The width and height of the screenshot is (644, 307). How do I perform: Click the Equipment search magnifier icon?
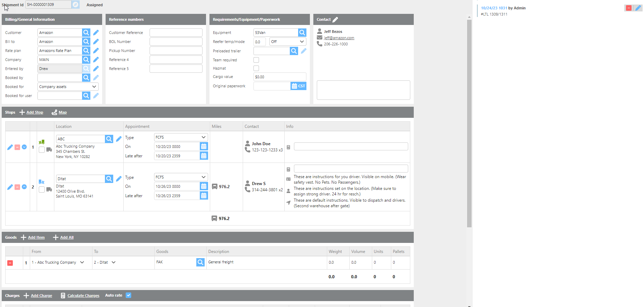tap(302, 33)
